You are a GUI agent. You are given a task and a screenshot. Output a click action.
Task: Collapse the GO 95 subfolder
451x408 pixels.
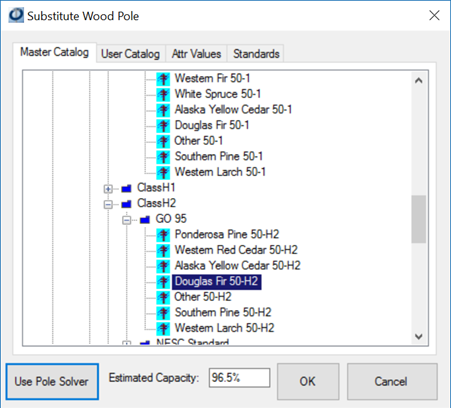126,220
